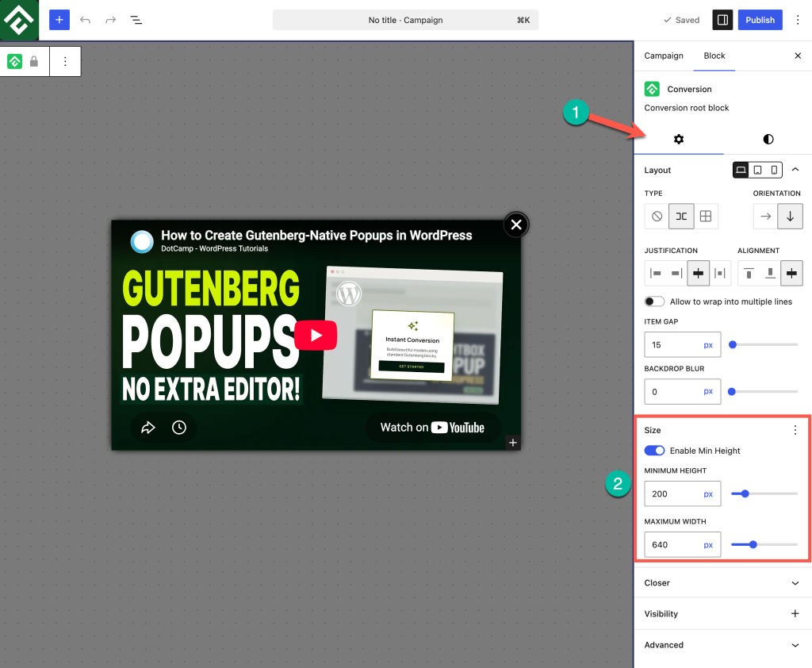Justify items right

677,273
